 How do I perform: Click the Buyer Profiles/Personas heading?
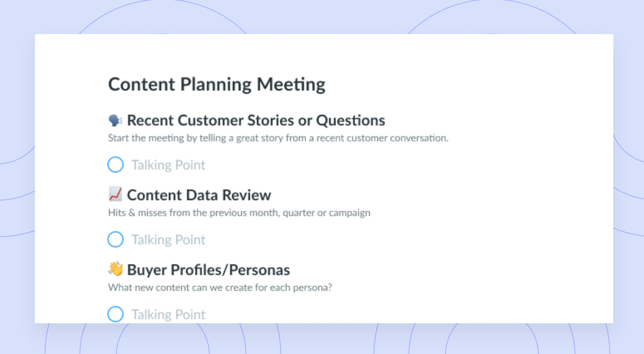[209, 270]
